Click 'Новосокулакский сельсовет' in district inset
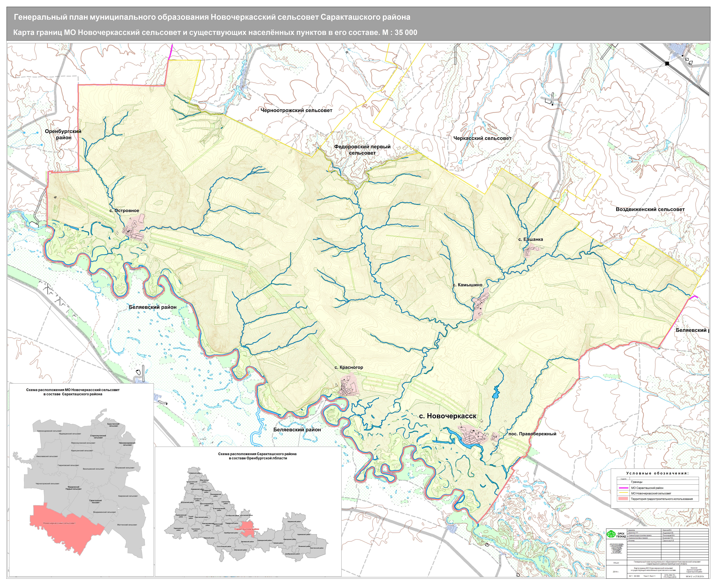The width and height of the screenshot is (721, 588). click(x=83, y=443)
